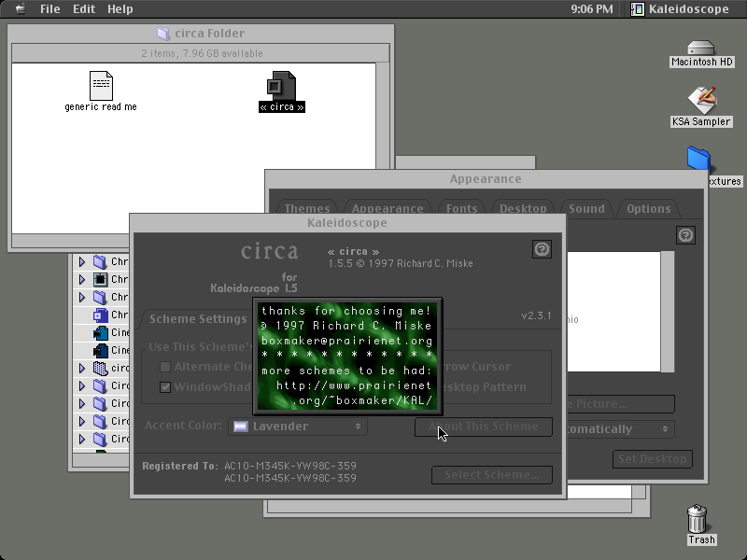Image resolution: width=747 pixels, height=560 pixels.
Task: Click the Registered To label
Action: point(180,466)
